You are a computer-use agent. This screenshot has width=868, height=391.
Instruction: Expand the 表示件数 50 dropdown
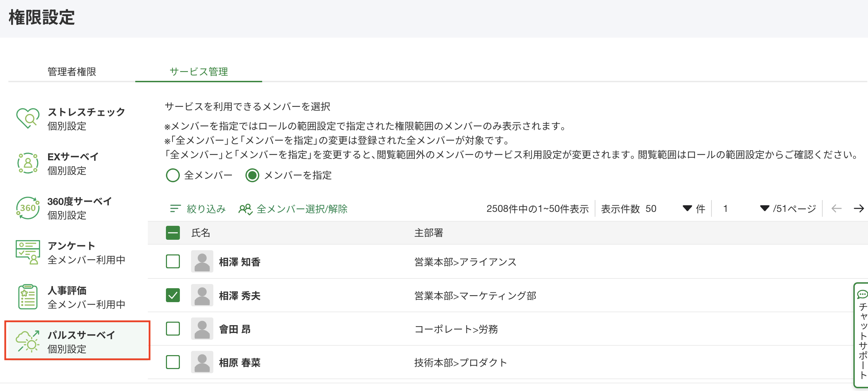click(687, 208)
